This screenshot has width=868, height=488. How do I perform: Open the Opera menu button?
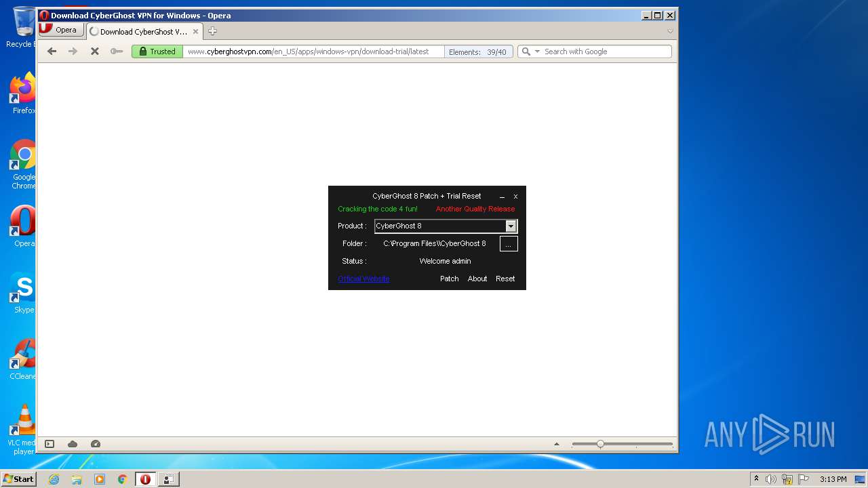point(61,30)
